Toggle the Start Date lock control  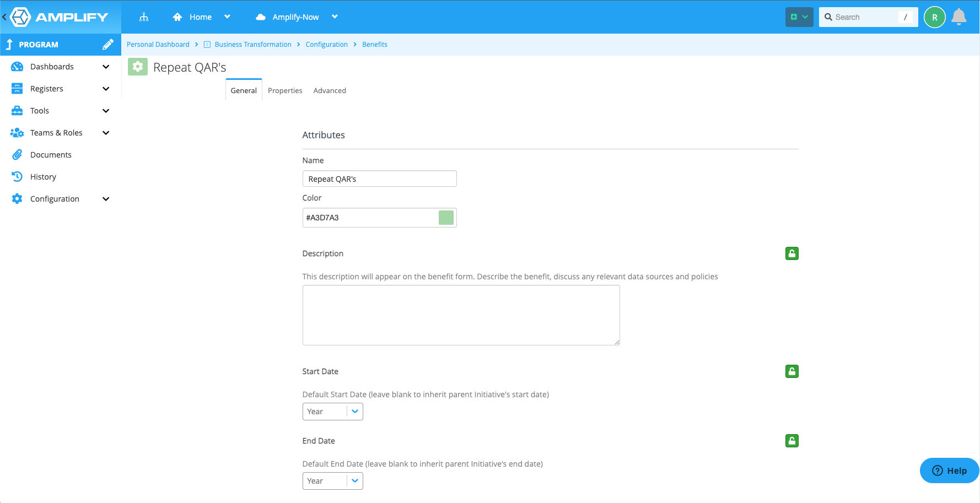(791, 371)
